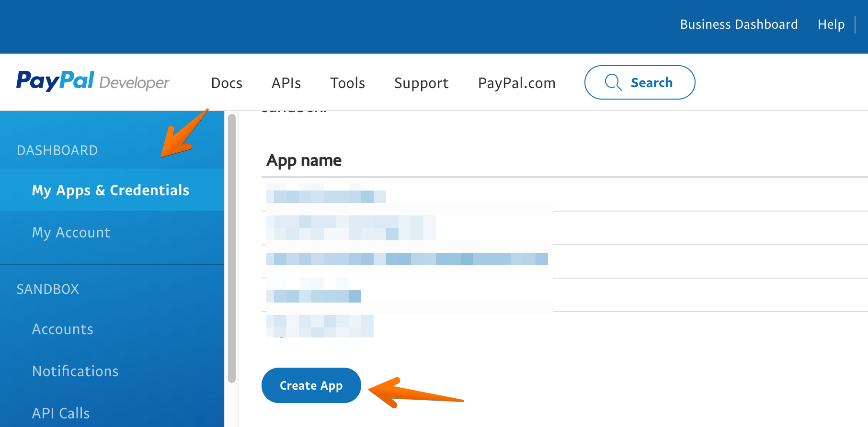Open the Support menu
This screenshot has height=427, width=868.
click(x=421, y=83)
